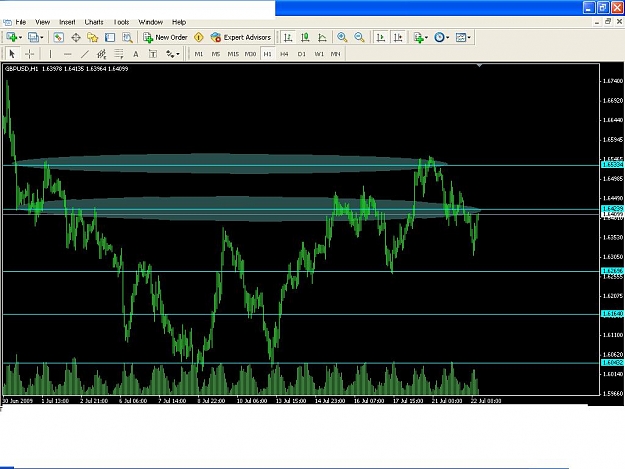Screen dimensions: 625x469
Task: Click the New Order button
Action: click(x=165, y=37)
